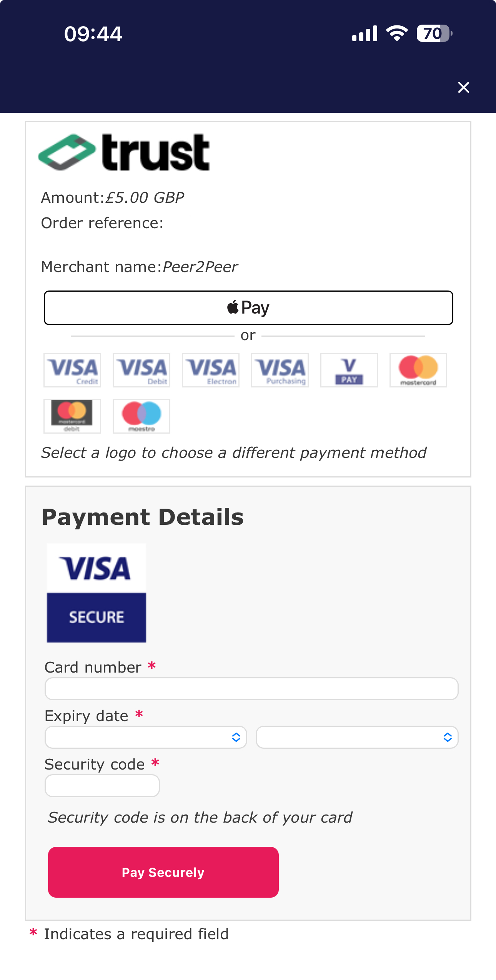Pay with the Apple Pay button

point(248,308)
